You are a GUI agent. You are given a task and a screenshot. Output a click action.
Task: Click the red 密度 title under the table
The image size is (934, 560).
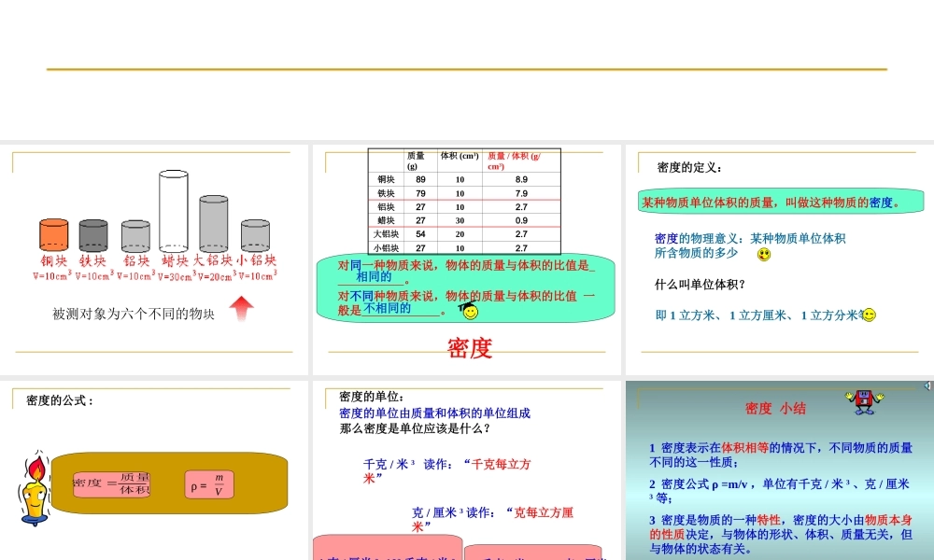click(470, 348)
